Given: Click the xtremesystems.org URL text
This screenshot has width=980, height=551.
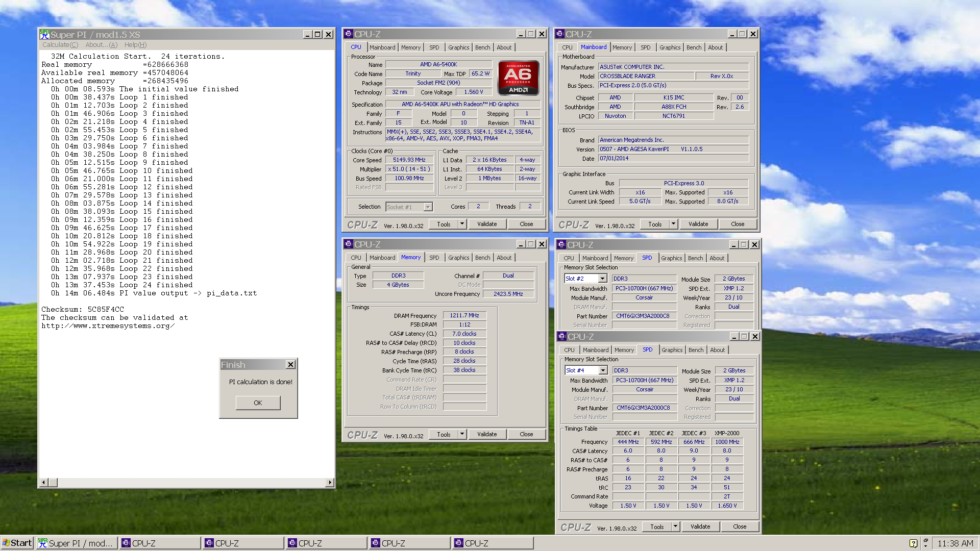Looking at the screenshot, I should pos(108,325).
